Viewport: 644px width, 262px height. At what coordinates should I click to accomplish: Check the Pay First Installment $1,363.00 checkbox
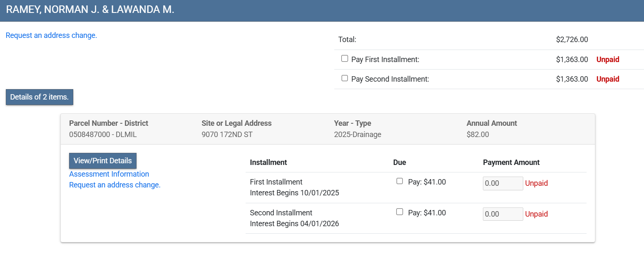[x=345, y=59]
